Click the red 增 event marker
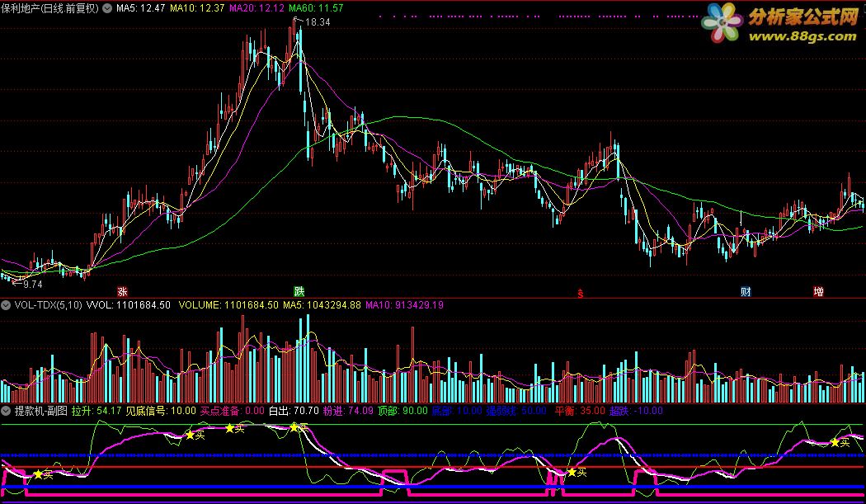866x504 pixels. [818, 291]
